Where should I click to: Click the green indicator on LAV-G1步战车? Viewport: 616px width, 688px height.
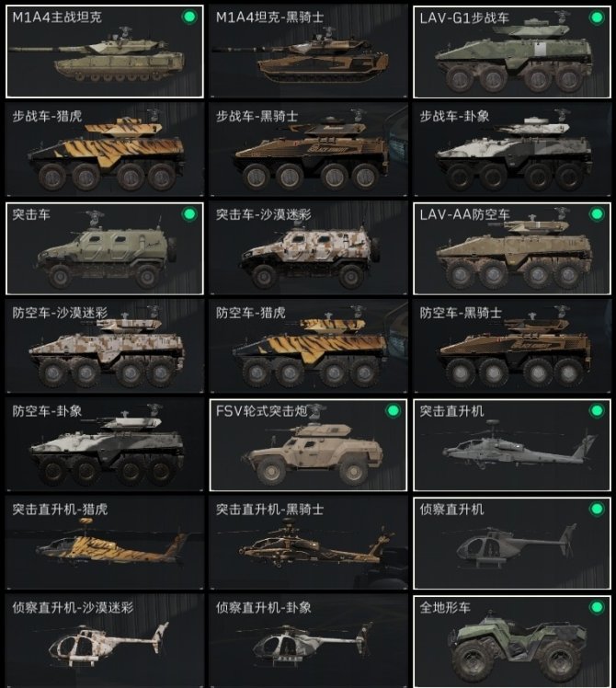click(x=597, y=17)
